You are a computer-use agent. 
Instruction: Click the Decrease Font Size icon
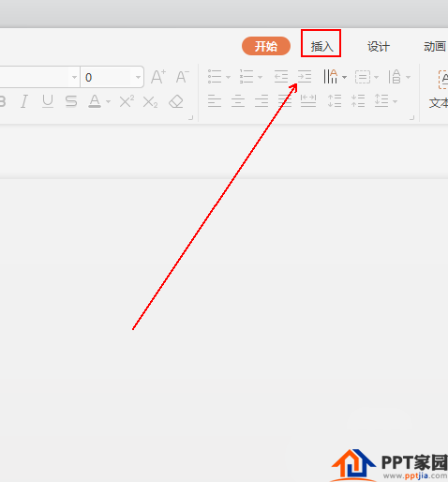(182, 77)
